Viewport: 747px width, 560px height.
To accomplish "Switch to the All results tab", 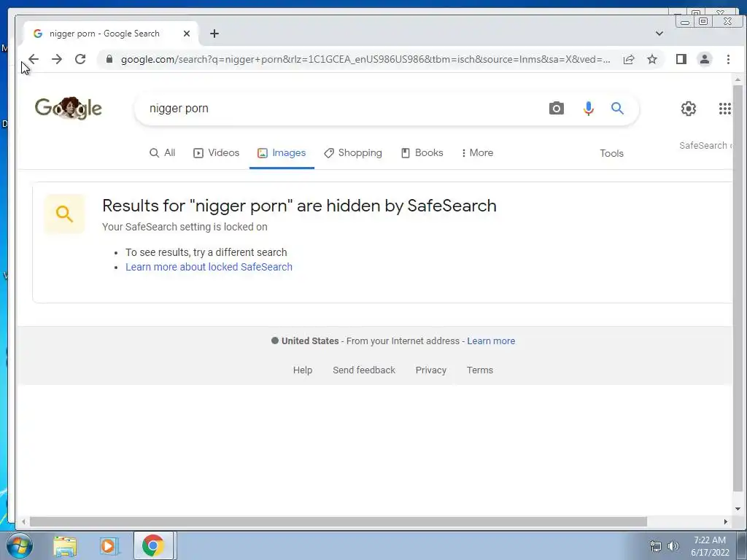I will (x=163, y=153).
